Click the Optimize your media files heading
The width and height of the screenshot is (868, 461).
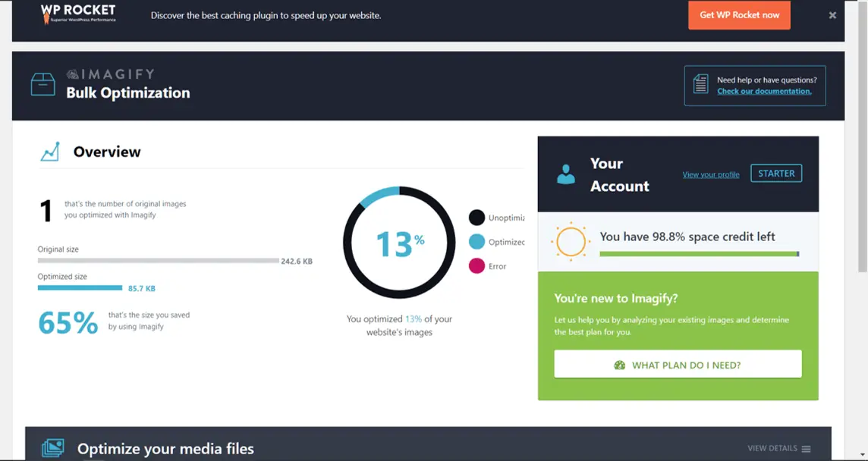(165, 449)
